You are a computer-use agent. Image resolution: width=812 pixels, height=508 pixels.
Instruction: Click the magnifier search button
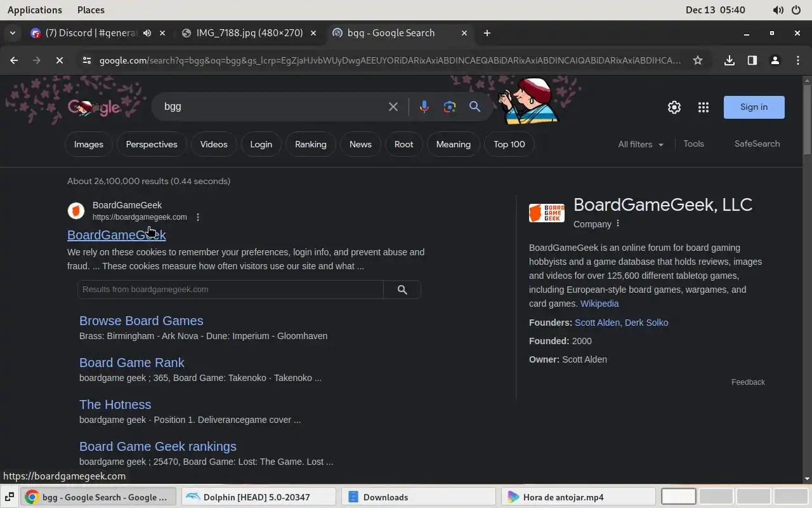[x=475, y=107]
